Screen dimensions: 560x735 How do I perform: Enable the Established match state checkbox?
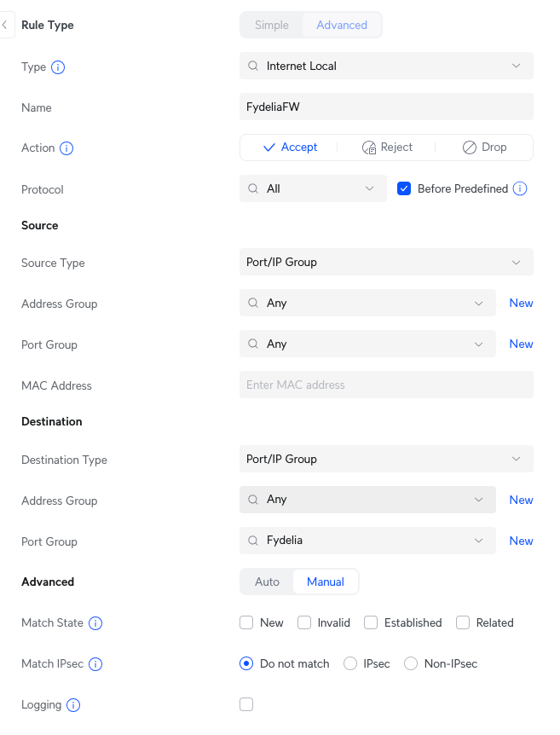coord(371,623)
